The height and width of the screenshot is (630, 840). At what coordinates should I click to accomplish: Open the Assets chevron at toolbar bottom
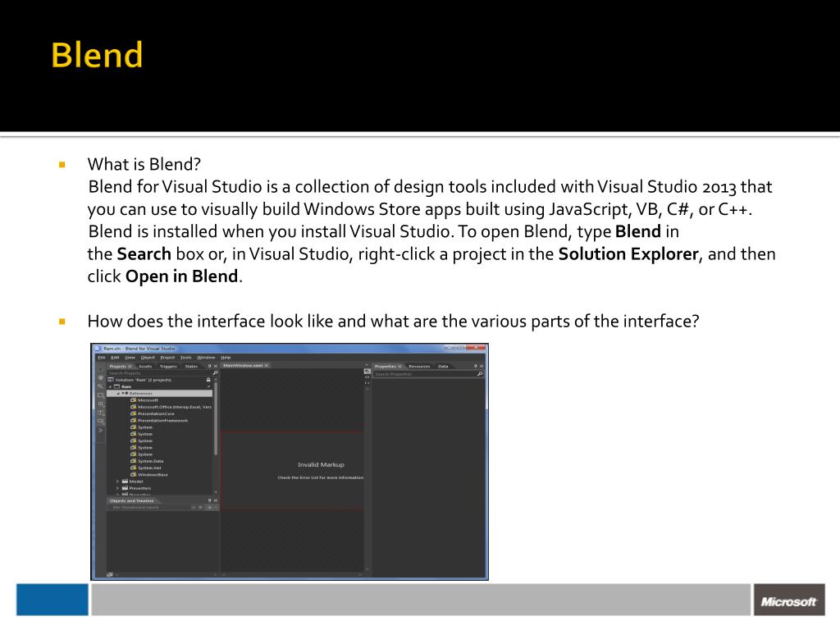[x=100, y=430]
